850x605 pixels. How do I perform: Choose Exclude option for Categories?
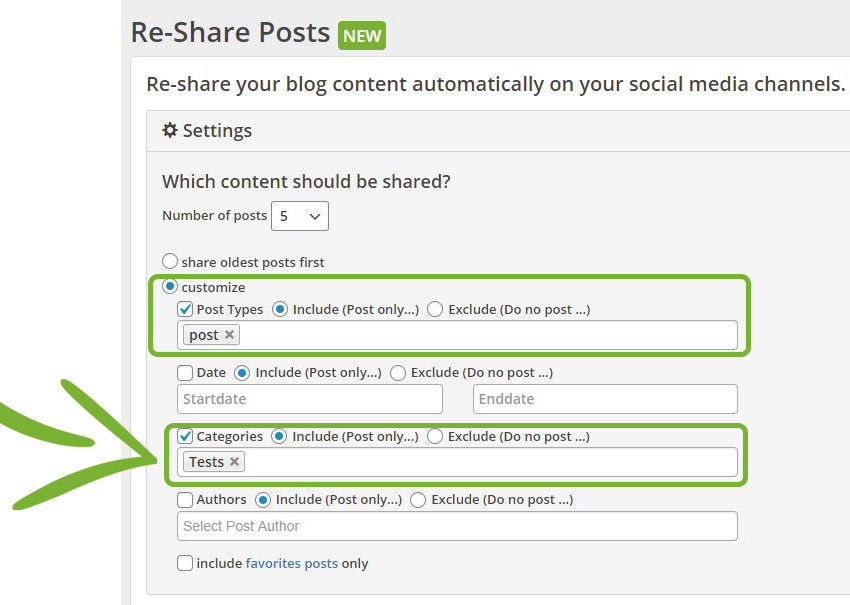434,436
